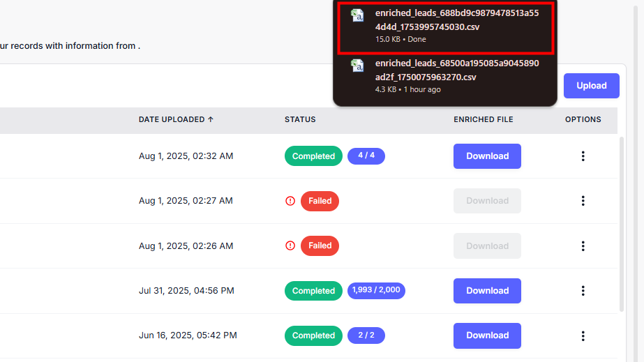Open options menu for Jun 16, 05:42 PM upload
Image resolution: width=644 pixels, height=362 pixels.
click(x=583, y=335)
